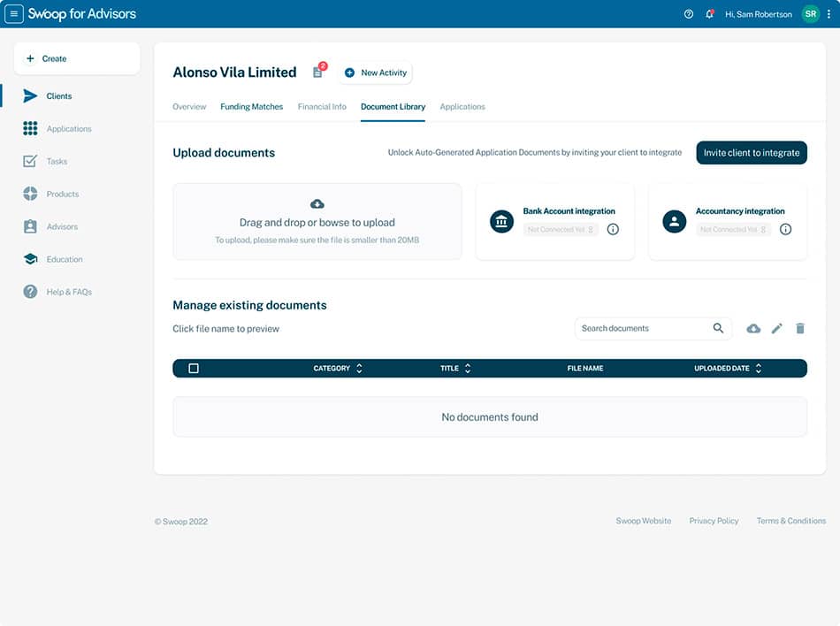Switch to the Applications tab
Viewport: 840px width, 626px height.
462,107
